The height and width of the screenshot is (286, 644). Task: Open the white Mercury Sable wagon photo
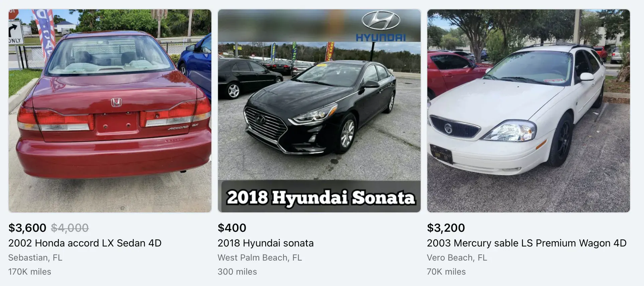tap(529, 111)
